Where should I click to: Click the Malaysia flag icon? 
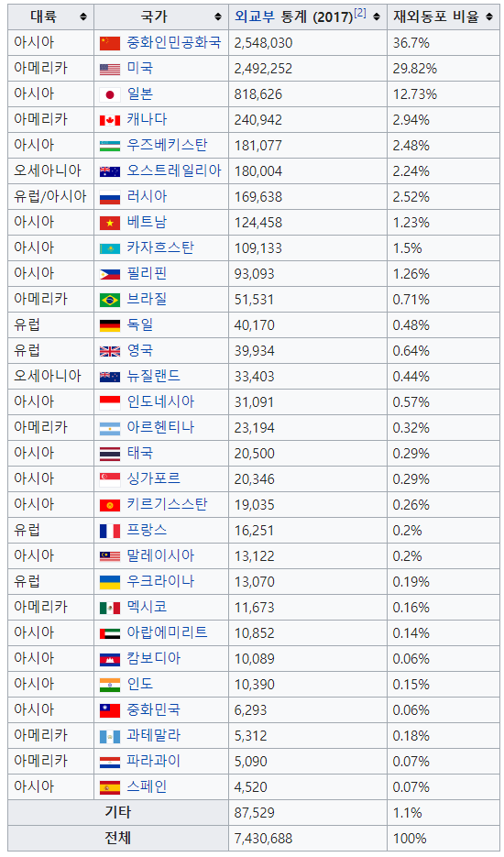click(x=110, y=556)
